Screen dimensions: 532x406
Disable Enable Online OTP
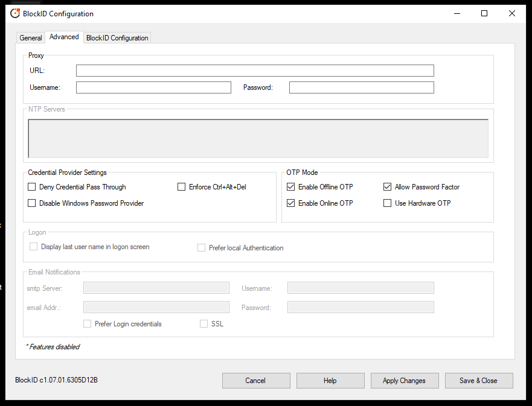pyautogui.click(x=290, y=203)
